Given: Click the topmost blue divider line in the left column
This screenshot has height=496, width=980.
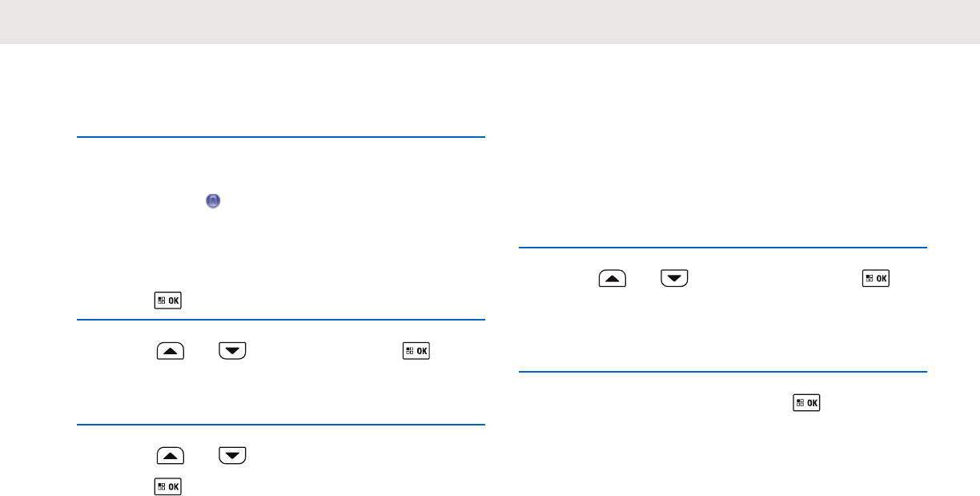Looking at the screenshot, I should click(x=281, y=137).
